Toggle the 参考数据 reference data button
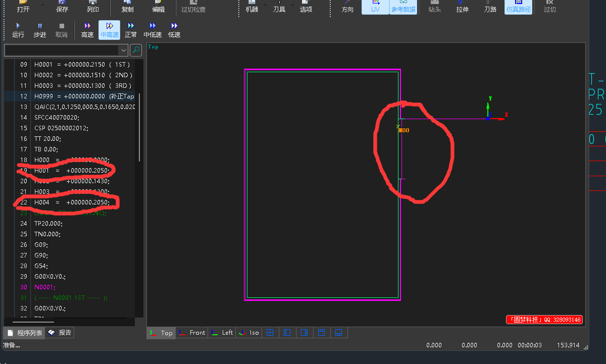 click(403, 7)
